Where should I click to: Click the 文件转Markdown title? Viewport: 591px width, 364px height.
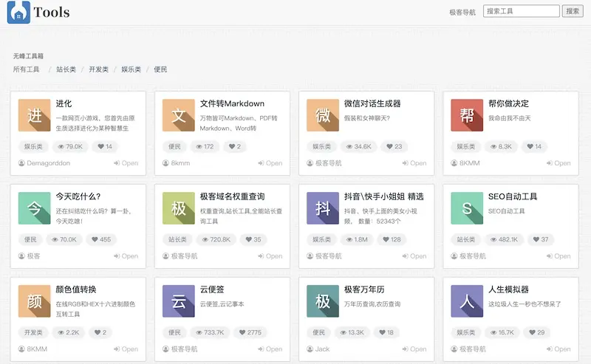point(232,103)
